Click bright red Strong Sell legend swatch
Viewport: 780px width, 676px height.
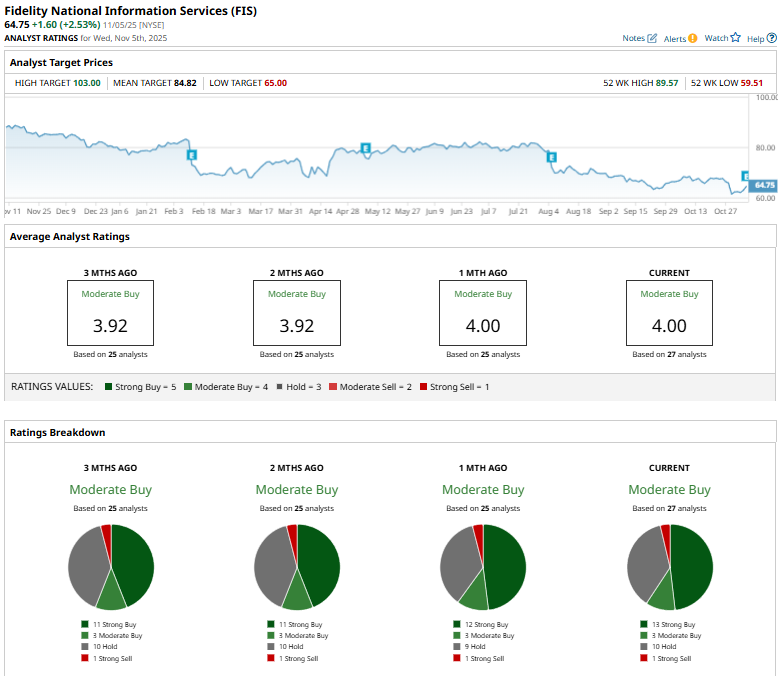[x=424, y=386]
